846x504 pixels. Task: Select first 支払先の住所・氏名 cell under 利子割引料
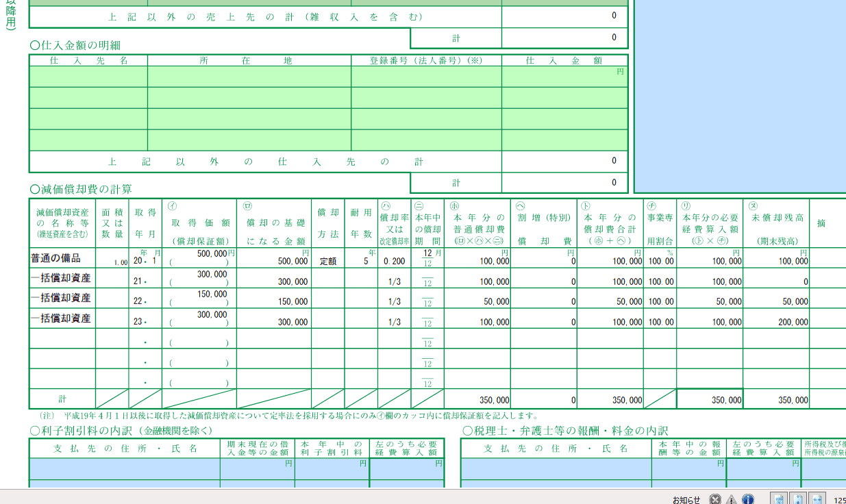click(x=125, y=469)
